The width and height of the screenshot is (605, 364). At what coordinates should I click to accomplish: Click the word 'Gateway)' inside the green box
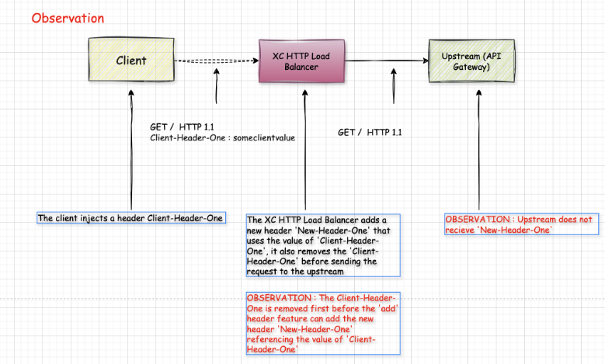coord(471,67)
